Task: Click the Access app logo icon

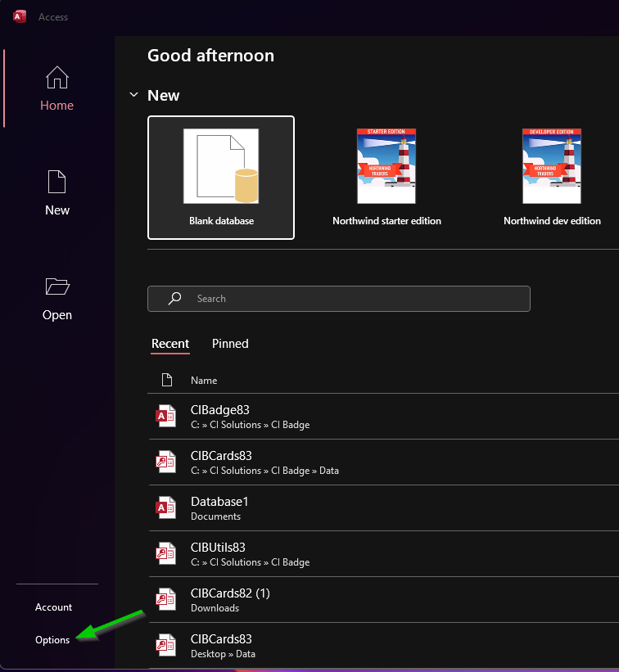Action: pyautogui.click(x=20, y=16)
